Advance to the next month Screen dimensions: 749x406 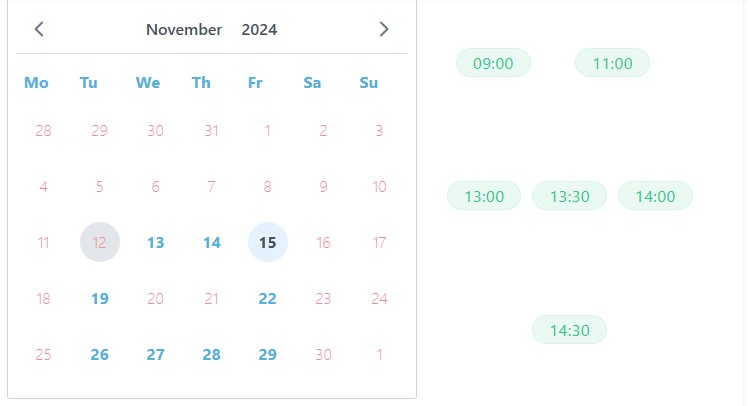(x=384, y=29)
